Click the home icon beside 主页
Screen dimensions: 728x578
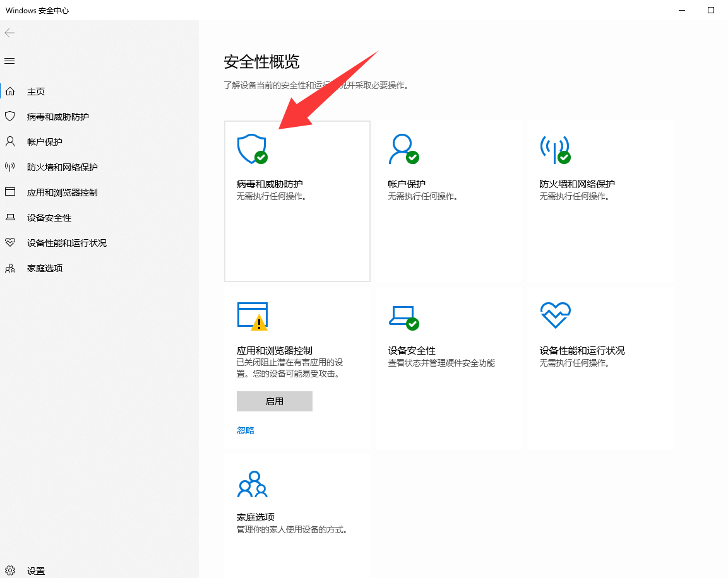(x=10, y=91)
